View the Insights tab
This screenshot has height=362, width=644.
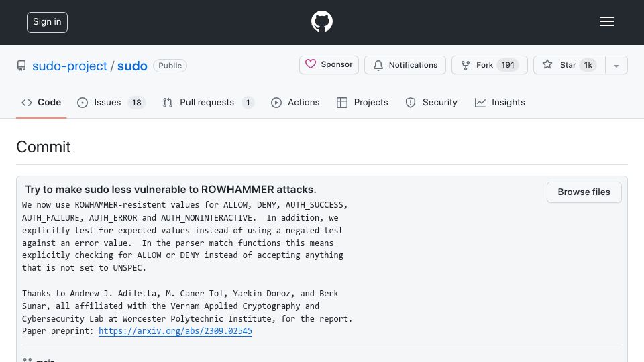tap(500, 102)
